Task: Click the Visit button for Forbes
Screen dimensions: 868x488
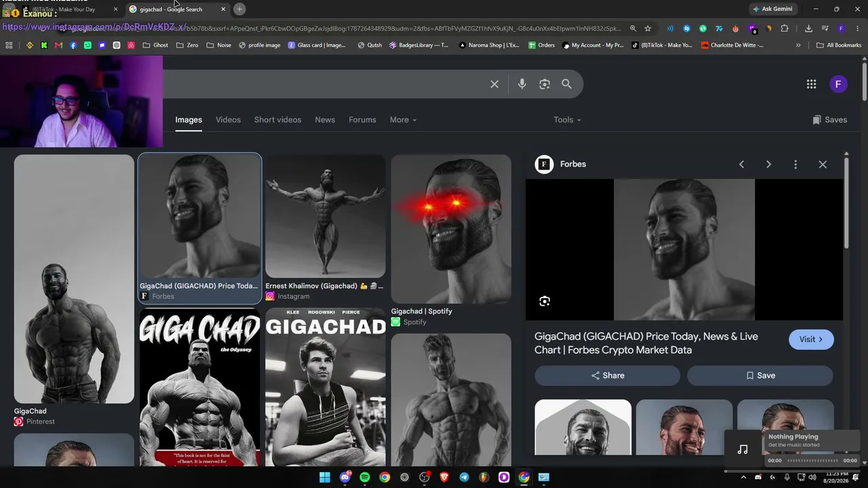Action: 811,340
